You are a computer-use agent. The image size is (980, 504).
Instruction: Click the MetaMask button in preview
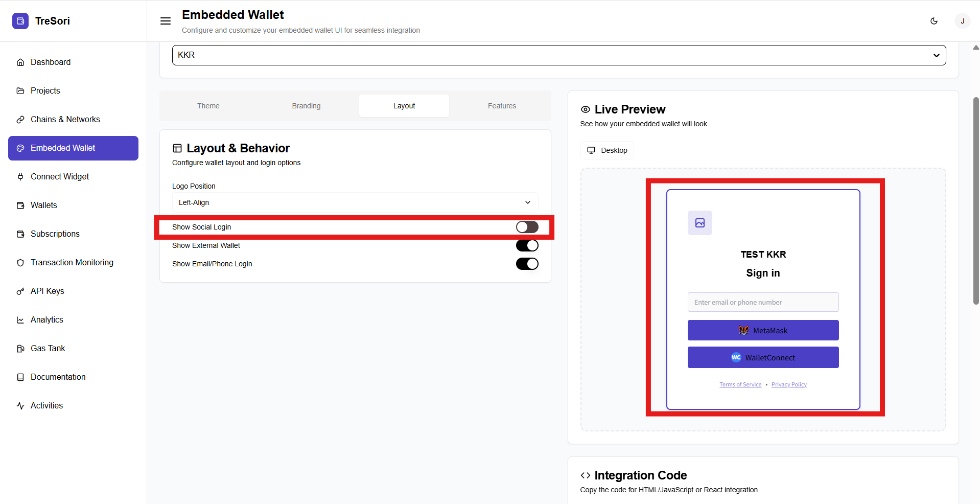[x=763, y=330]
